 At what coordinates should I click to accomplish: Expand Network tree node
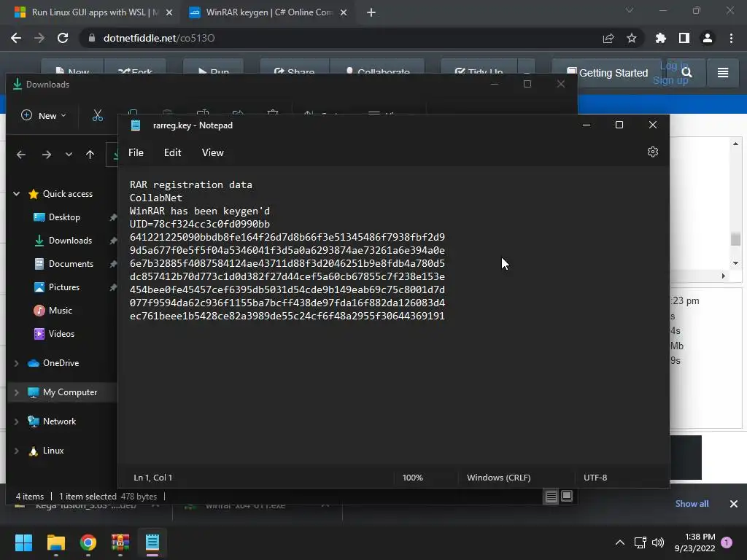[17, 421]
